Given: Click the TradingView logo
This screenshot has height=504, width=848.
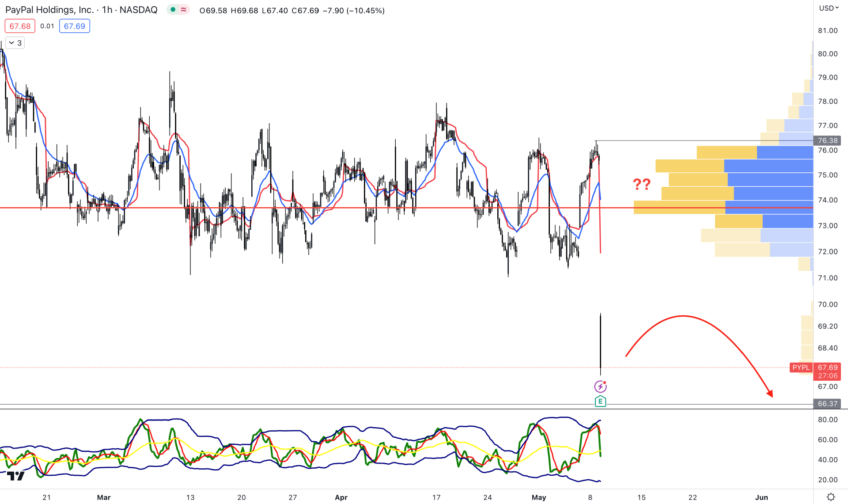Looking at the screenshot, I should point(16,476).
